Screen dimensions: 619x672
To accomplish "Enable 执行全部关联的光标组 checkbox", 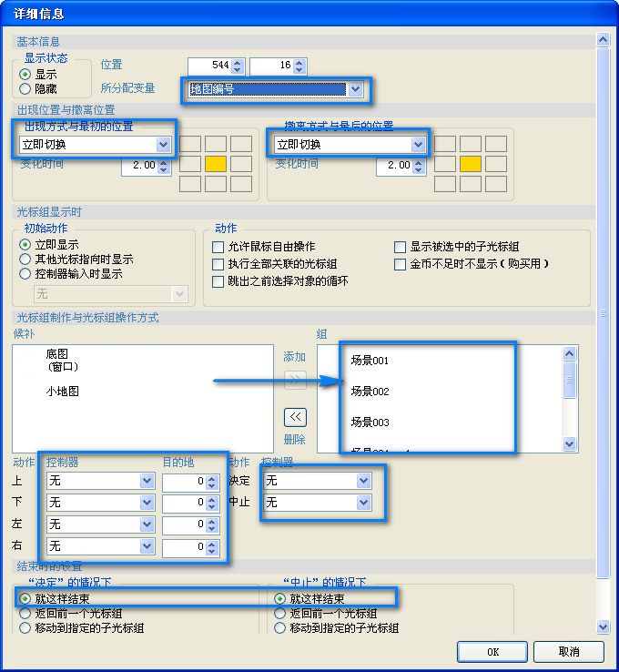I will point(218,264).
